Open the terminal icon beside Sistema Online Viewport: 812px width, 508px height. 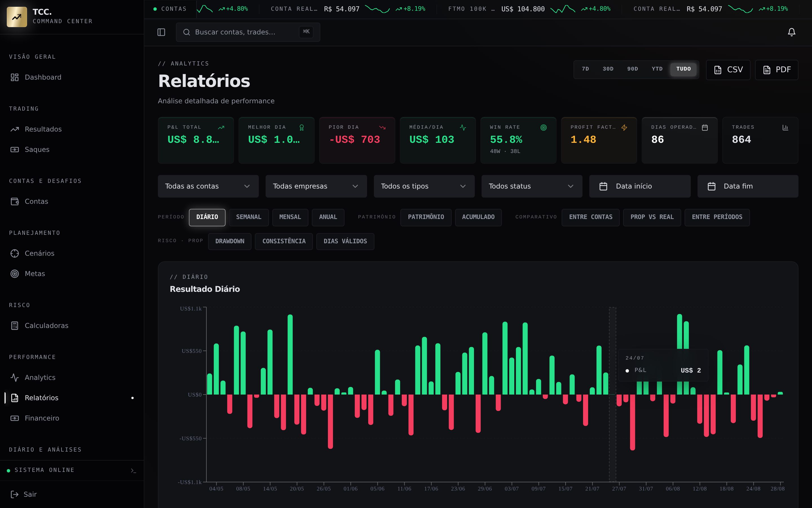pyautogui.click(x=133, y=470)
